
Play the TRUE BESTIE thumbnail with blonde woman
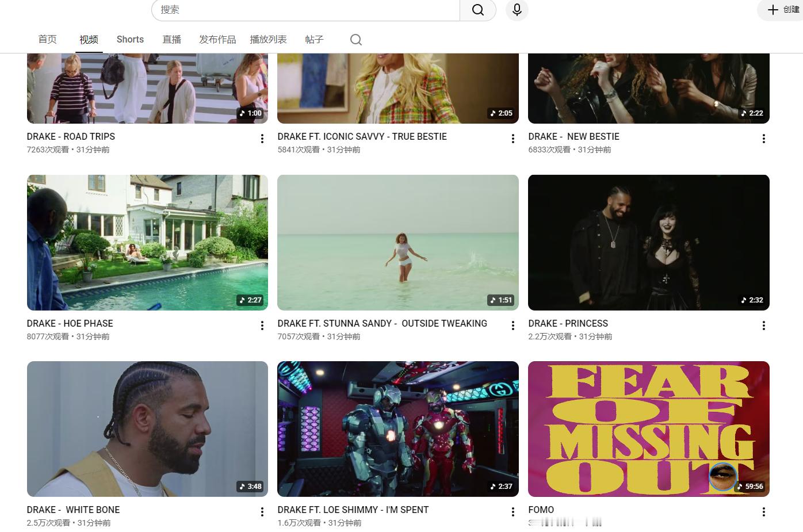pyautogui.click(x=398, y=88)
